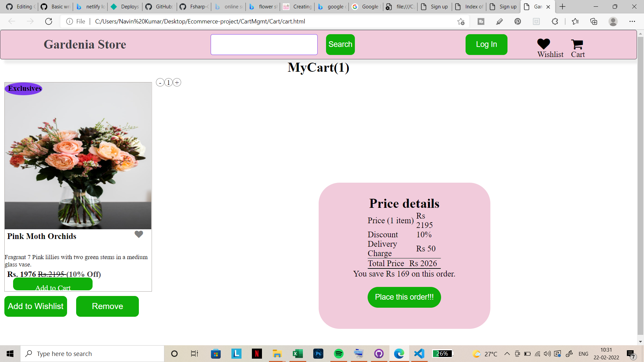Open the Cart icon in header

577,44
